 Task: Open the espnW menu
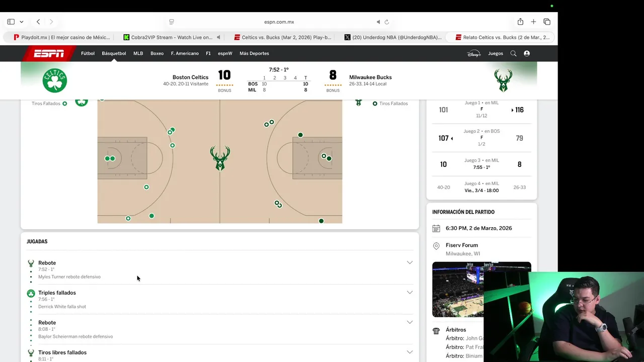click(225, 53)
